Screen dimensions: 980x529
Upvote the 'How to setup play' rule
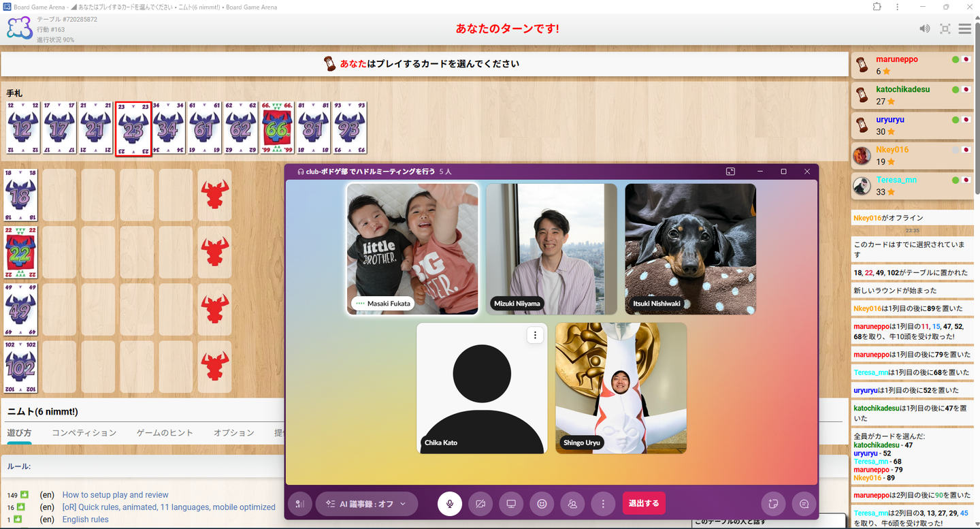point(24,495)
